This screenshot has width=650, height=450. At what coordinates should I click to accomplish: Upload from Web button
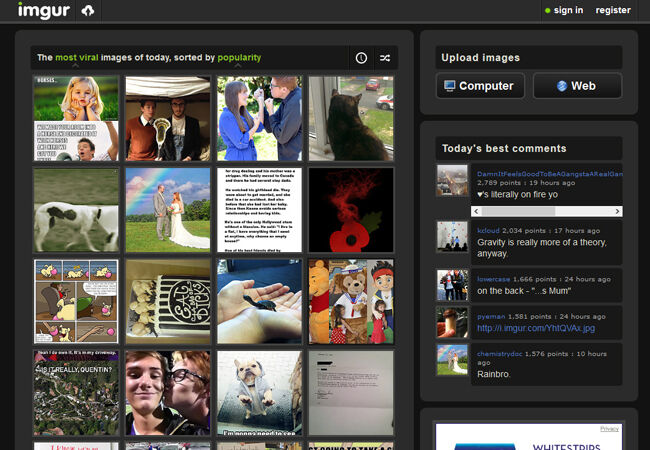point(577,86)
